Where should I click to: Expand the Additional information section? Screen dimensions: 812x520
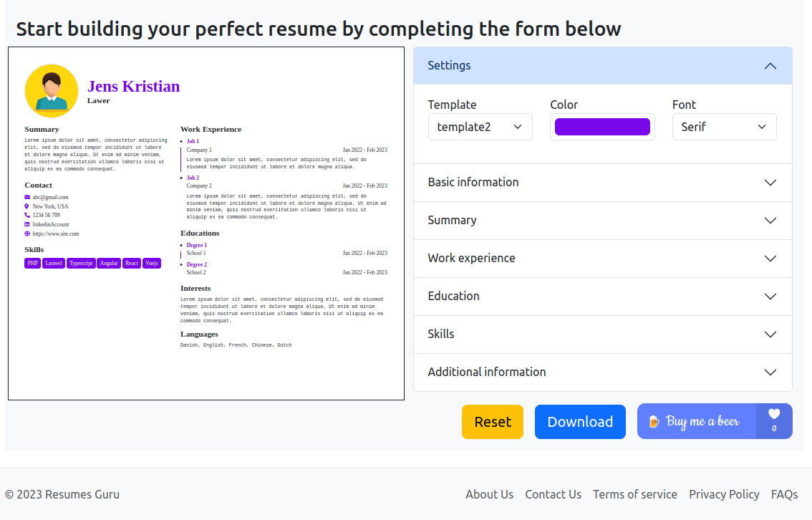[603, 372]
